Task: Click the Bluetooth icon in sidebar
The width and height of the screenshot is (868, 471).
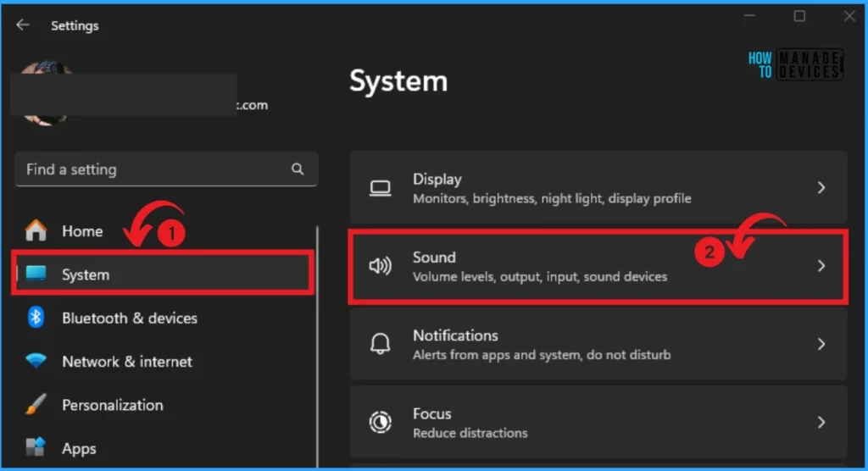Action: tap(36, 317)
